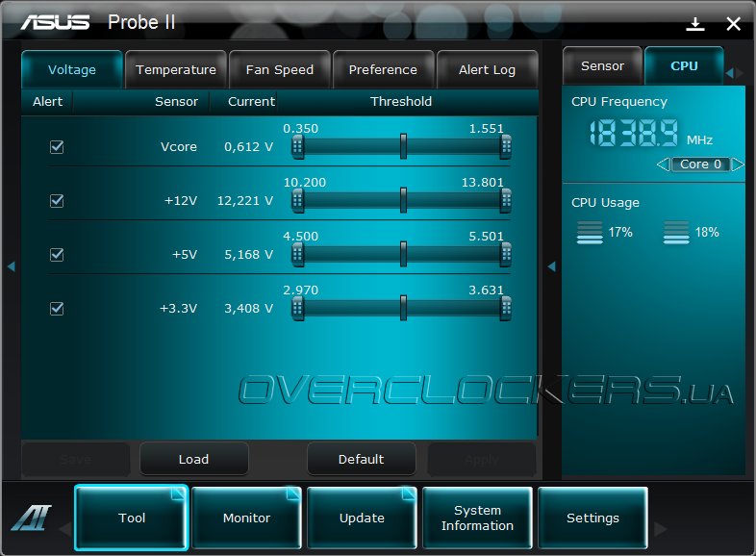Click the 1.551 upper threshold value
Viewport: 756px width, 556px height.
(x=486, y=129)
